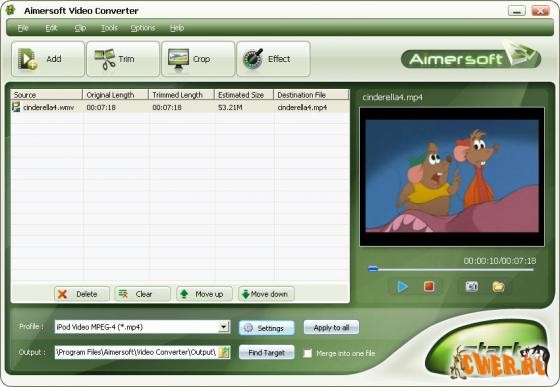Viewport: 560px width, 387px height.
Task: Delete the selected file
Action: coord(82,294)
